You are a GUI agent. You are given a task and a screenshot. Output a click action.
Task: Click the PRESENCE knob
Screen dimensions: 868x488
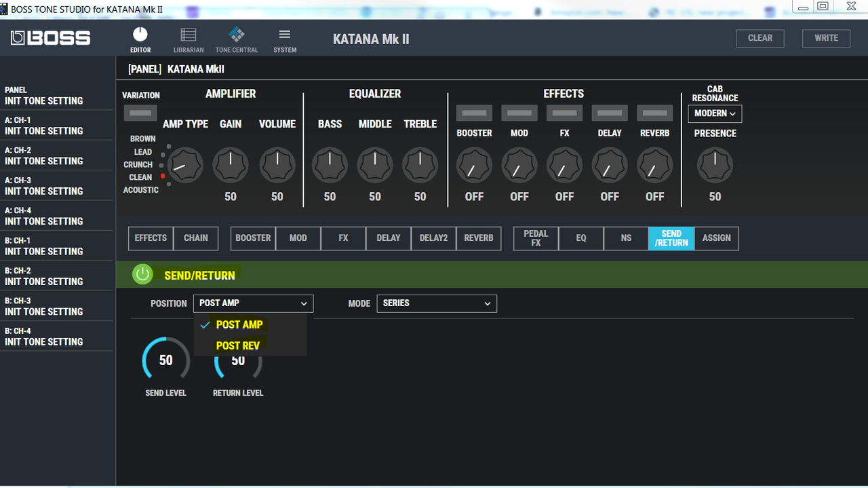click(715, 165)
